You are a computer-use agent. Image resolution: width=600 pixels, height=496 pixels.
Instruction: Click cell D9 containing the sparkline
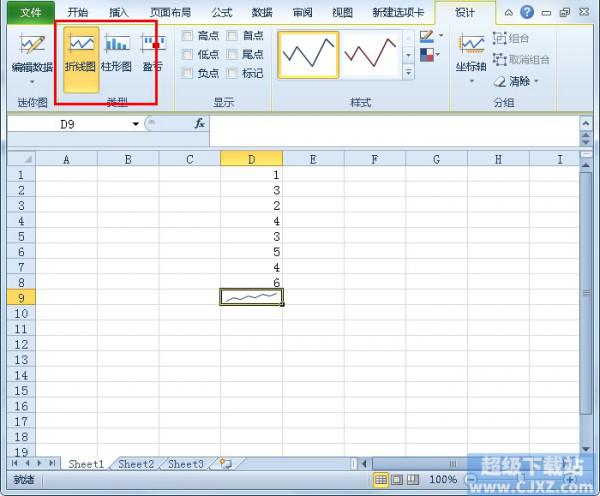click(x=251, y=297)
